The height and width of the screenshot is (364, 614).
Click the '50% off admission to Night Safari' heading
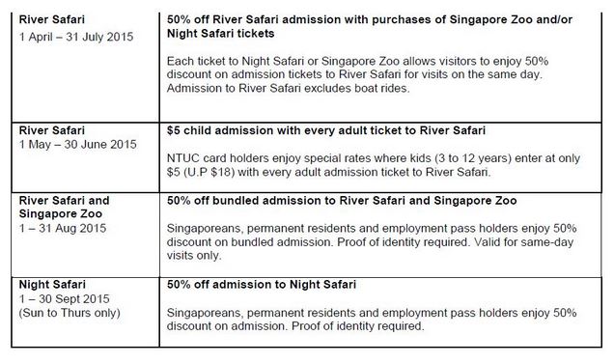coord(262,285)
